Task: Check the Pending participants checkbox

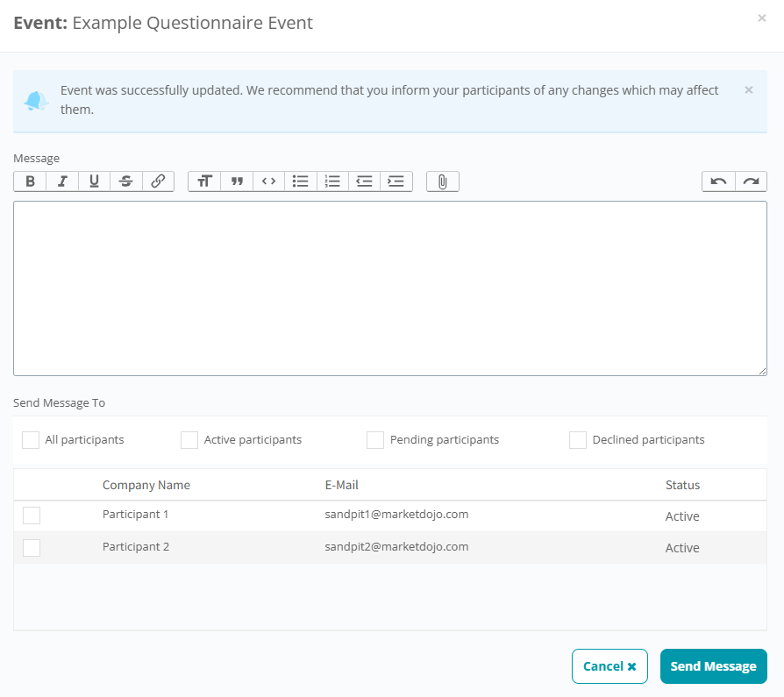Action: click(x=375, y=440)
